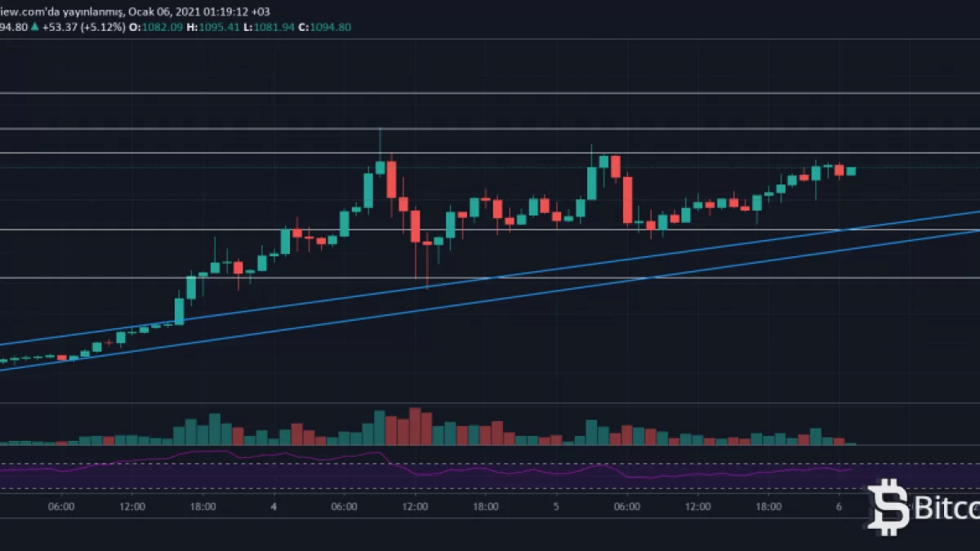Click the upper dashed RSI band line
Viewport: 980px width, 551px height.
point(490,464)
